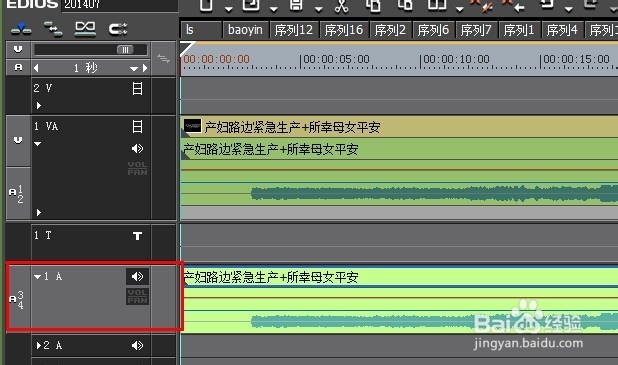Select the green audio clip on 1 VA
The height and width of the screenshot is (365, 618).
(399, 171)
